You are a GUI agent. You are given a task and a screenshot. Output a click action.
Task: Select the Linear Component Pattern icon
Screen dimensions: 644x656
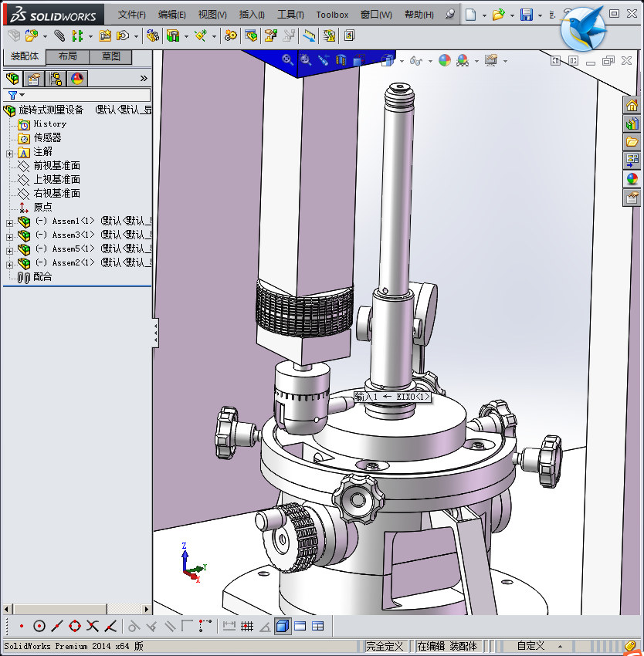[77, 36]
